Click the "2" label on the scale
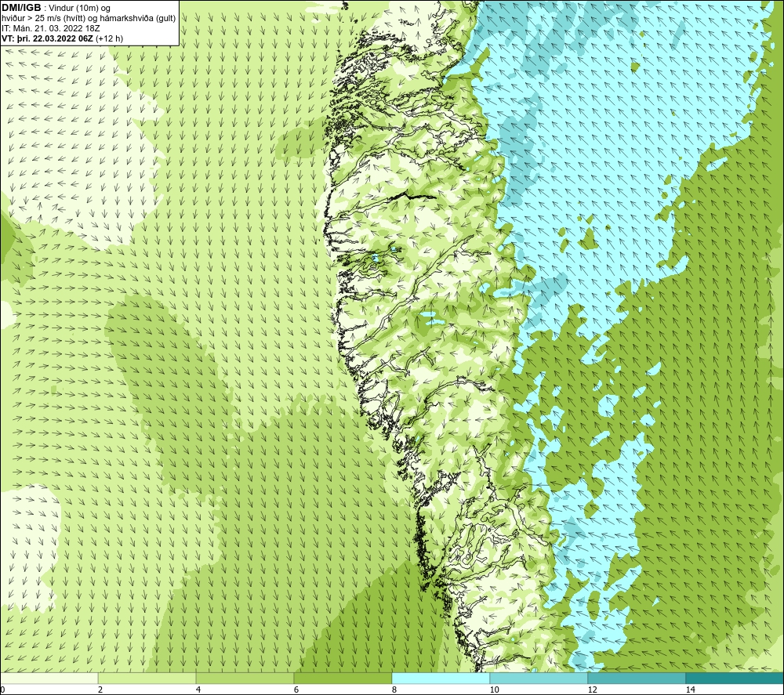Viewport: 784px width, 695px height. point(100,690)
